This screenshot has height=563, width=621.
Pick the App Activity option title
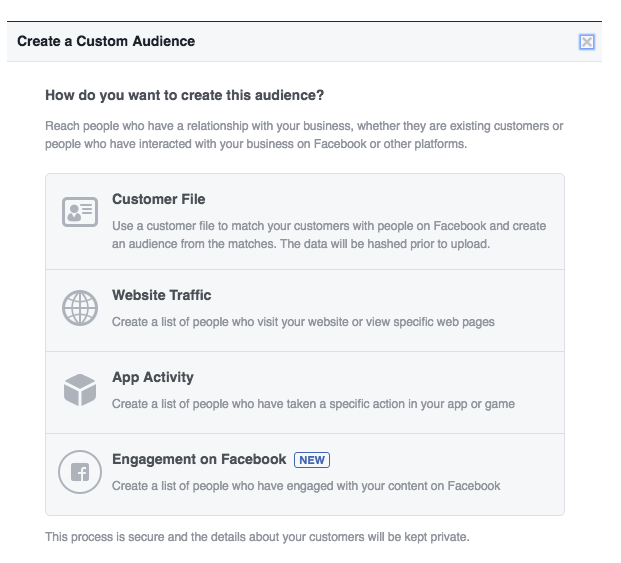[152, 378]
